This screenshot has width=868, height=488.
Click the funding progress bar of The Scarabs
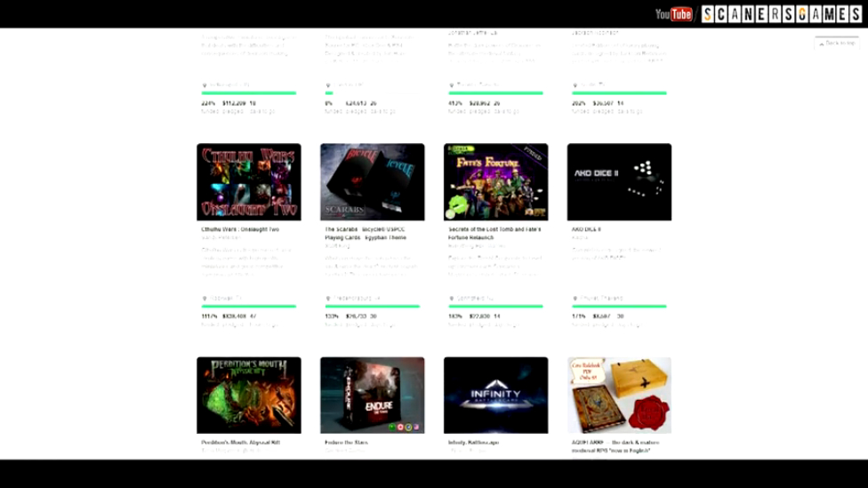(x=372, y=306)
